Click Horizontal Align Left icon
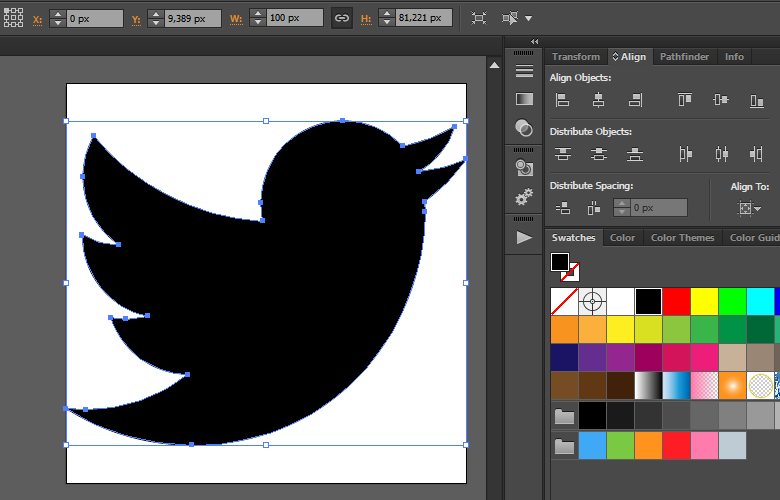Image resolution: width=780 pixels, height=500 pixels. click(563, 100)
